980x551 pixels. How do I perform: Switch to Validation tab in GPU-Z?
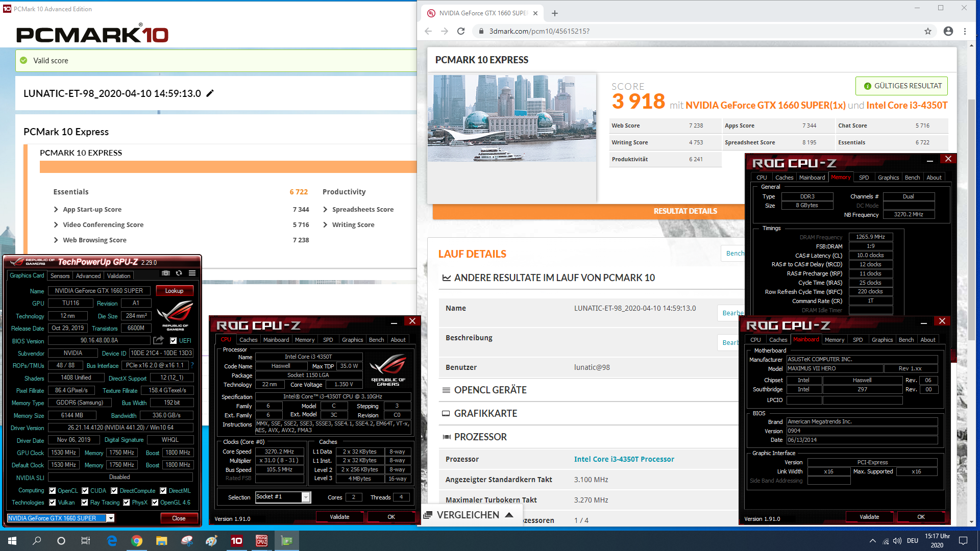pos(119,276)
